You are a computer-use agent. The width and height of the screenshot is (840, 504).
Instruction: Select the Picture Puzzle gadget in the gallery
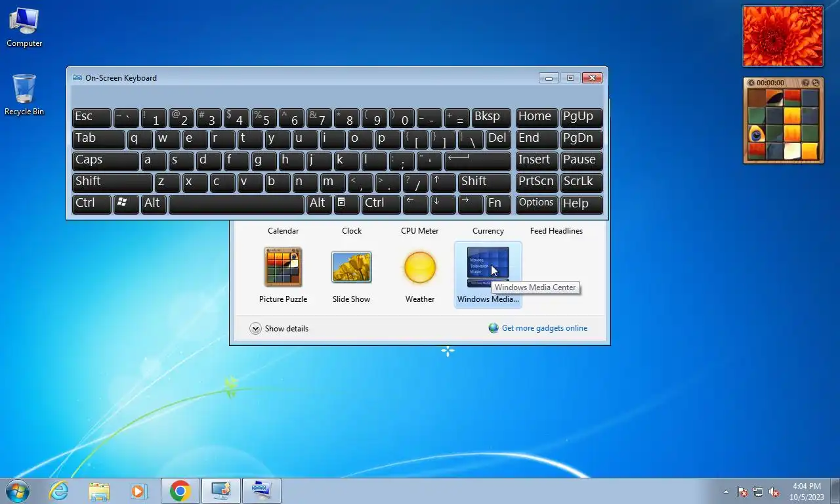tap(283, 275)
